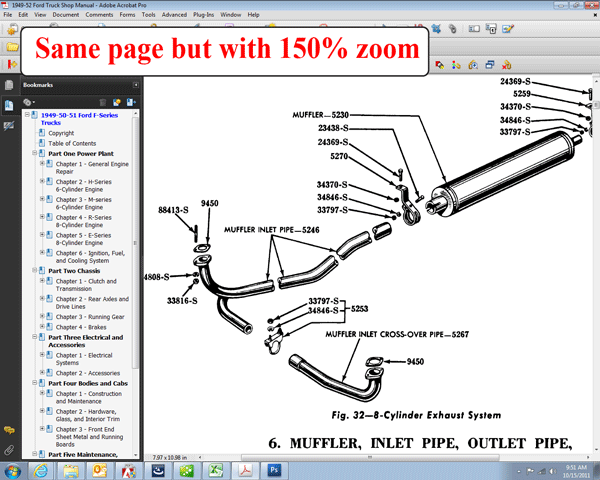Image resolution: width=600 pixels, height=480 pixels.
Task: Click the page size 7.97 x 10.98 in label
Action: tap(170, 457)
